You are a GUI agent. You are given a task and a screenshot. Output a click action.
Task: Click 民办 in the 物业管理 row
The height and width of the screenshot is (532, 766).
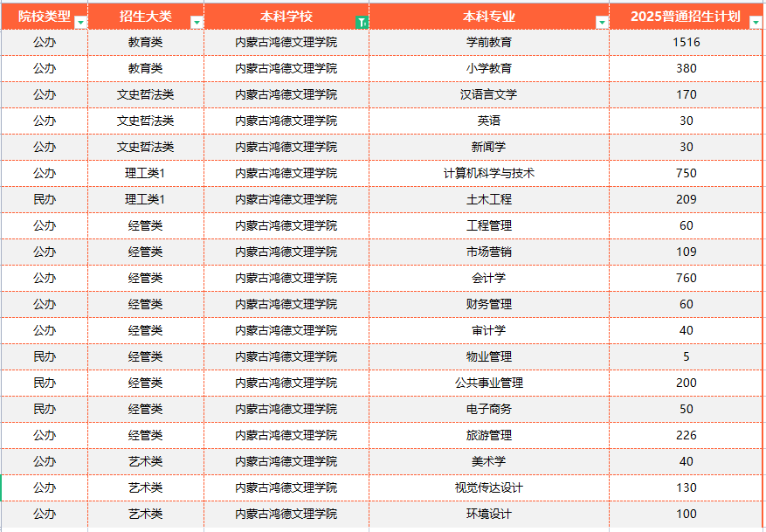[x=45, y=356]
